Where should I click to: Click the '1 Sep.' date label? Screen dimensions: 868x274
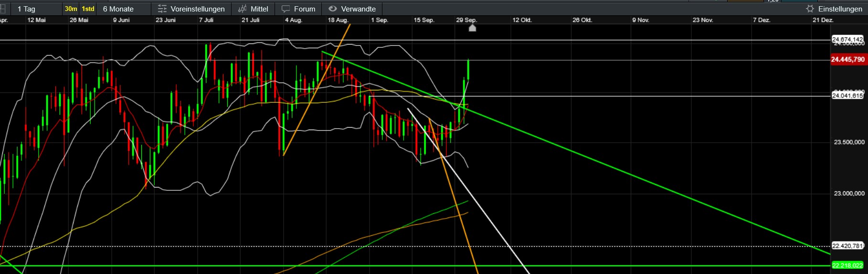[380, 20]
